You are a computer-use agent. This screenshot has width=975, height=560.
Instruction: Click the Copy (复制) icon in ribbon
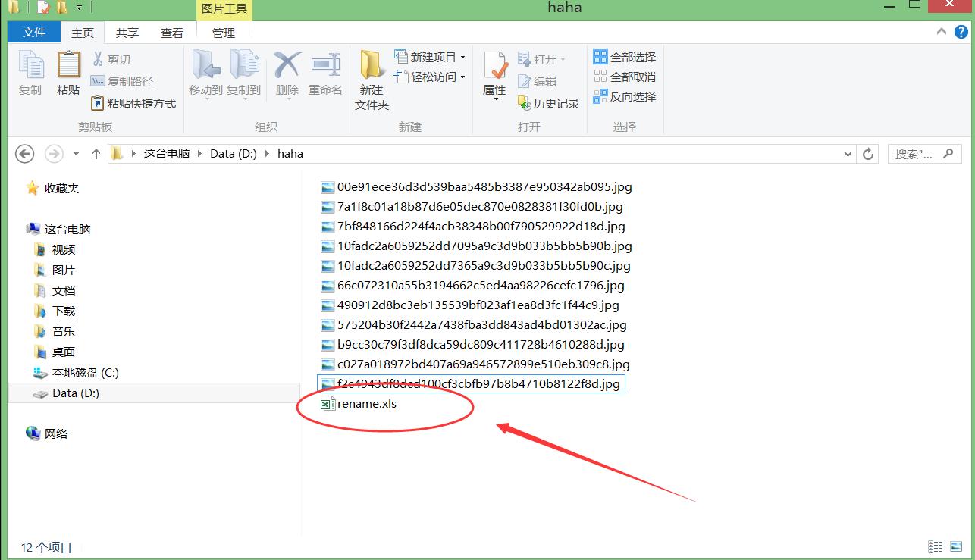point(30,72)
